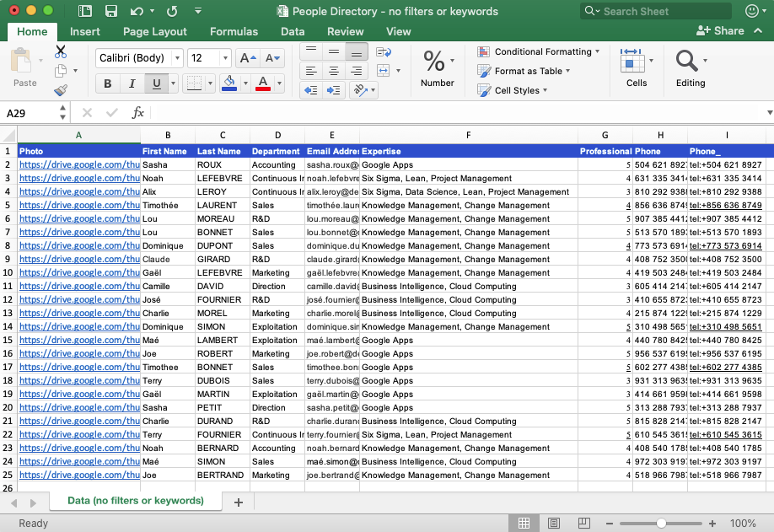Switch to Page Layout view icon in status bar
This screenshot has height=532, width=774.
[554, 523]
